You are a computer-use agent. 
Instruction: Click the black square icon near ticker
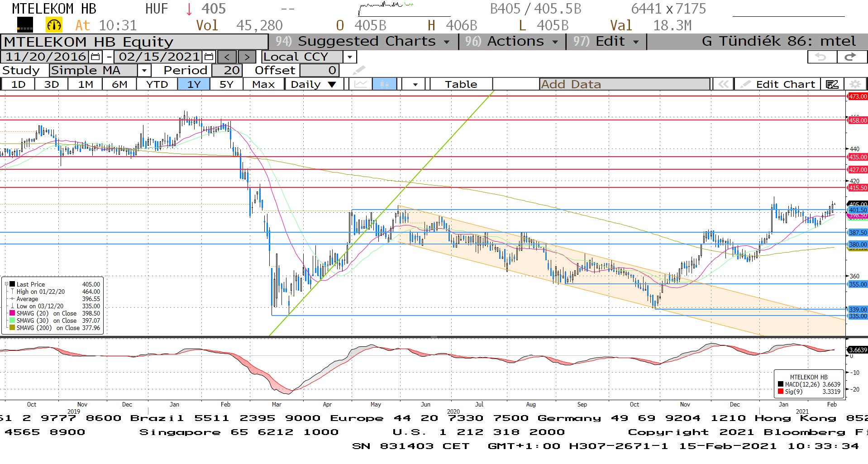(x=25, y=25)
